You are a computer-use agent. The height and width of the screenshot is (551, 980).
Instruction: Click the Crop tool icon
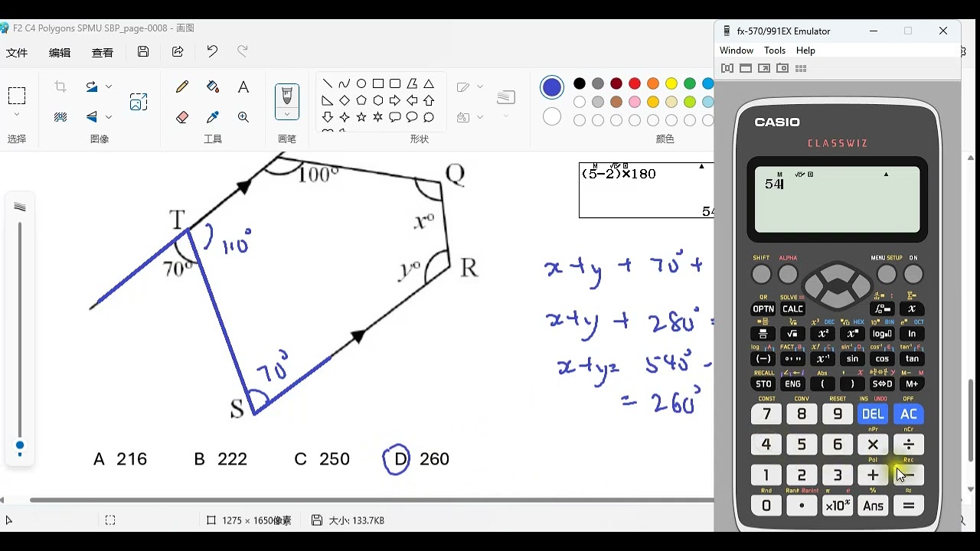(x=60, y=87)
